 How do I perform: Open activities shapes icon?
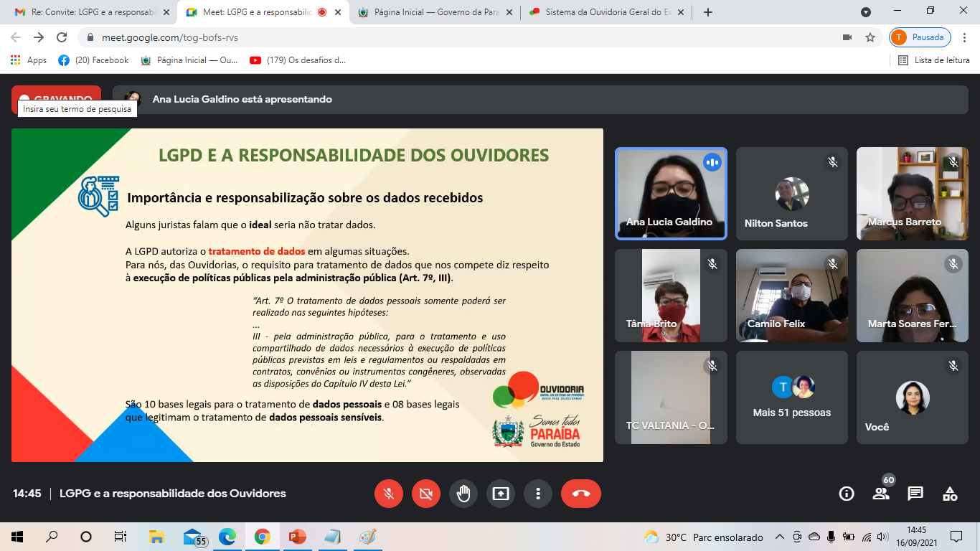pyautogui.click(x=950, y=494)
